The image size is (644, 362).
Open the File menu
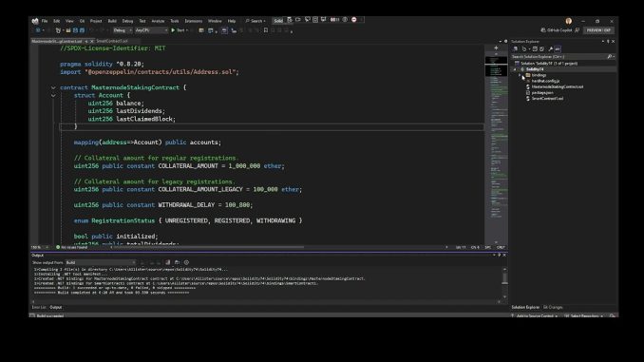tap(45, 21)
